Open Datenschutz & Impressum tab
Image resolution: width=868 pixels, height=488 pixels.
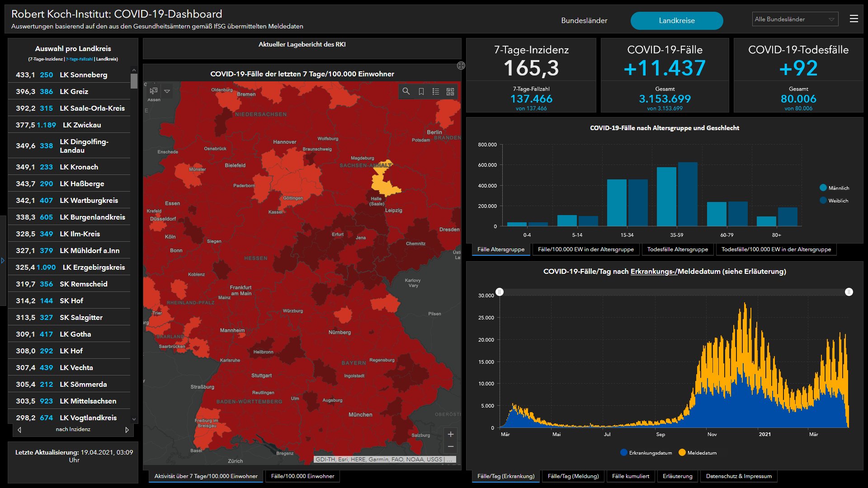739,476
